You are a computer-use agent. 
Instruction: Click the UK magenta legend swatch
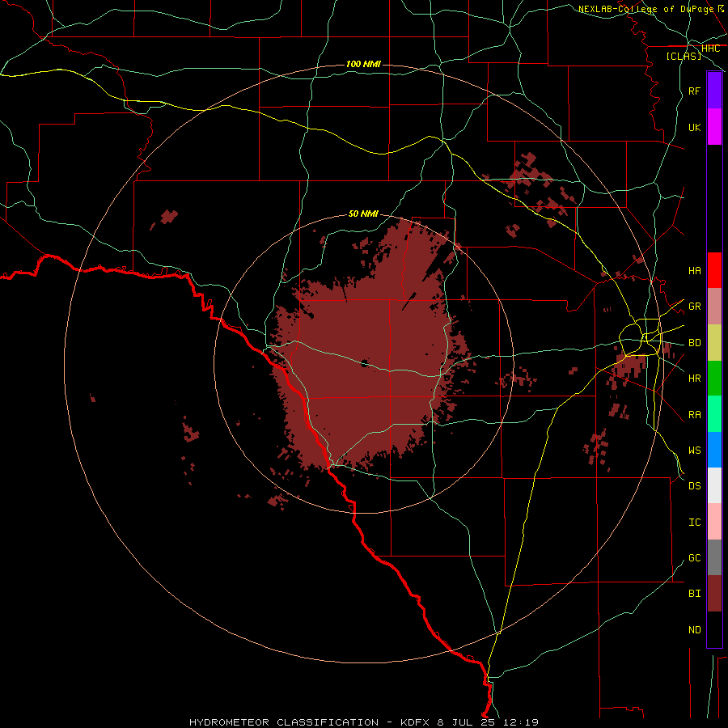coord(714,127)
